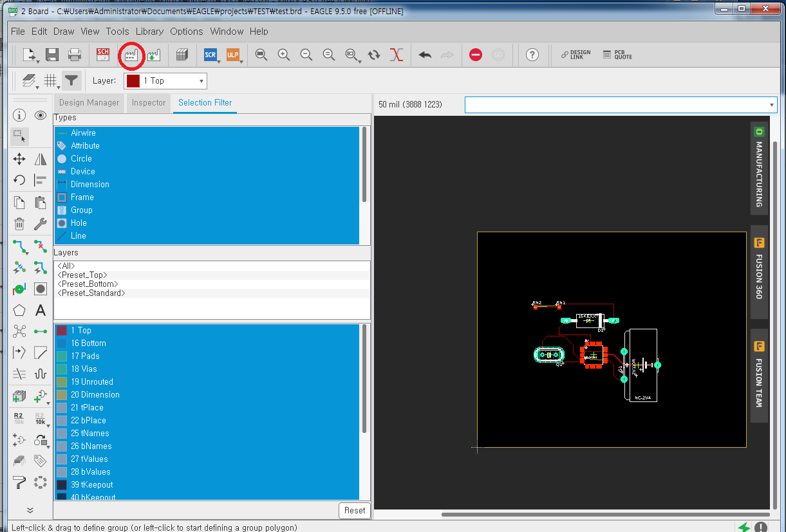This screenshot has width=786, height=532.
Task: Open the File menu
Action: [18, 31]
